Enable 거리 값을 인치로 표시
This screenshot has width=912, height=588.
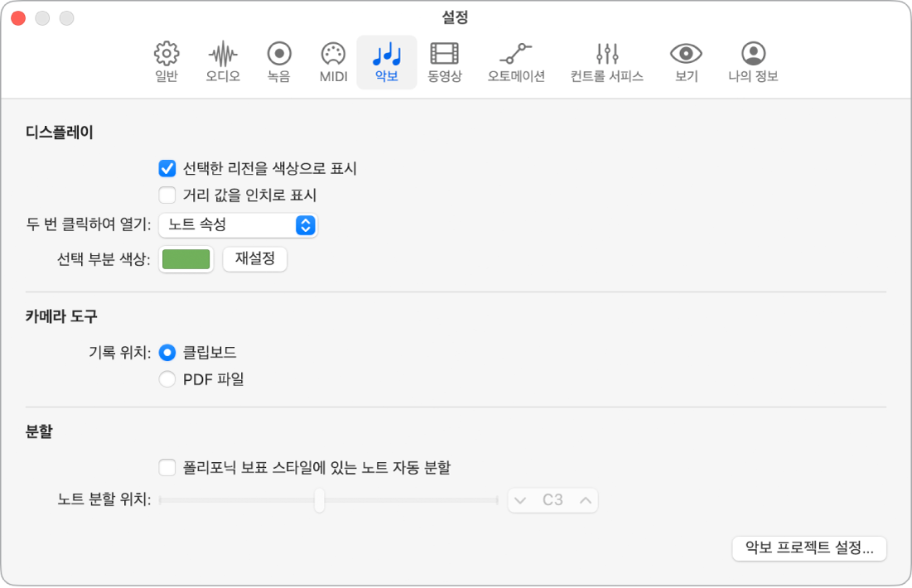(166, 195)
